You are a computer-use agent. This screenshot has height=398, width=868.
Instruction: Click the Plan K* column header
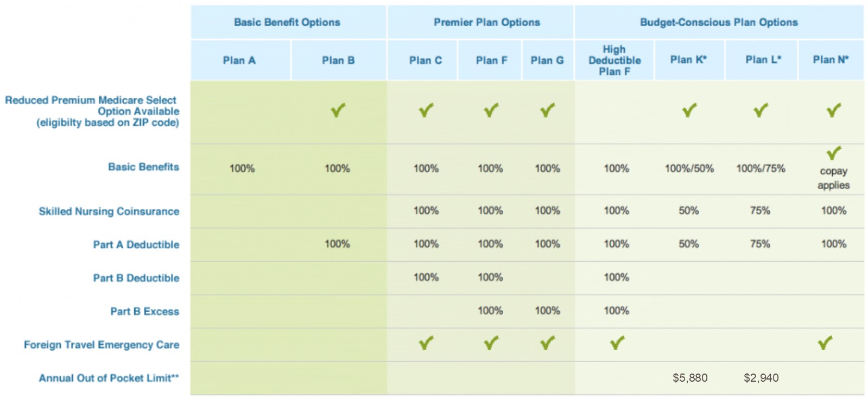pos(689,60)
